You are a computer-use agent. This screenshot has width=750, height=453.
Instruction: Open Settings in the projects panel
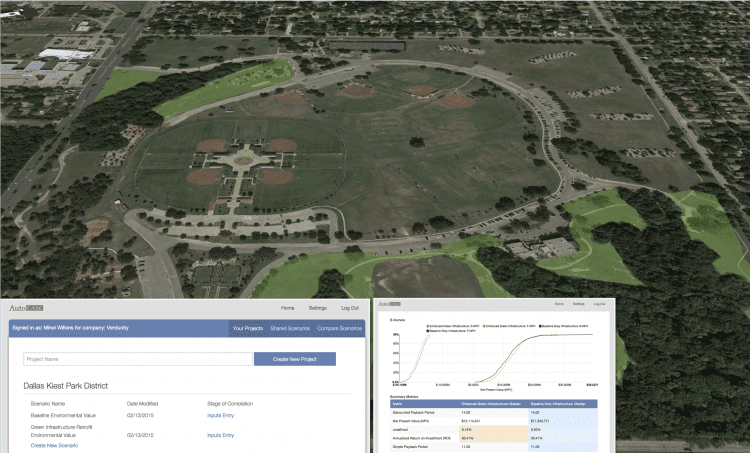pyautogui.click(x=317, y=308)
